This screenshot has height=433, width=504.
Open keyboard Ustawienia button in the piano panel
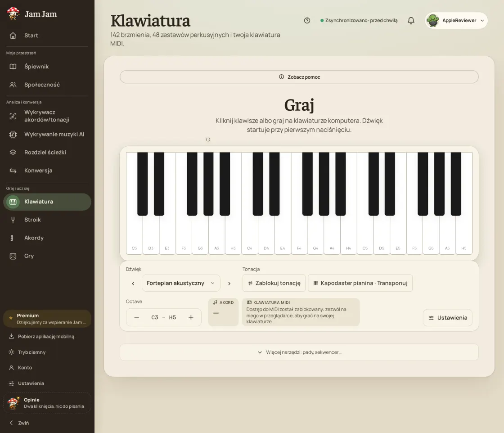click(x=447, y=318)
